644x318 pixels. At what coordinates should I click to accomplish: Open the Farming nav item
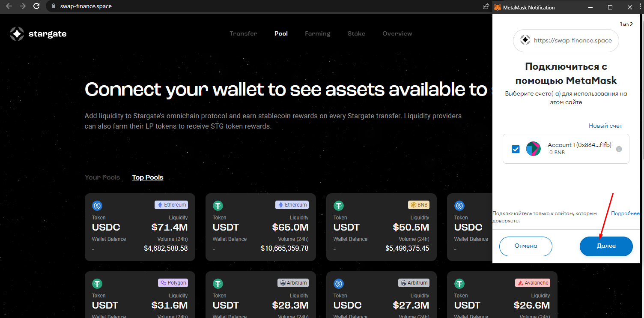point(318,33)
